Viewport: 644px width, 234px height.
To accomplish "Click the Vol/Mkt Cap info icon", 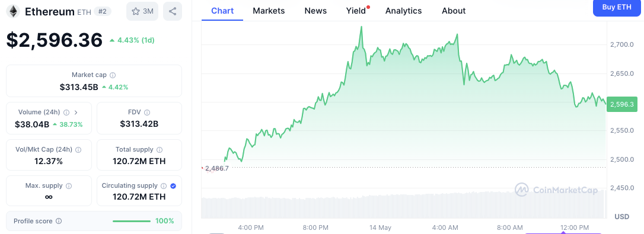I will (78, 150).
